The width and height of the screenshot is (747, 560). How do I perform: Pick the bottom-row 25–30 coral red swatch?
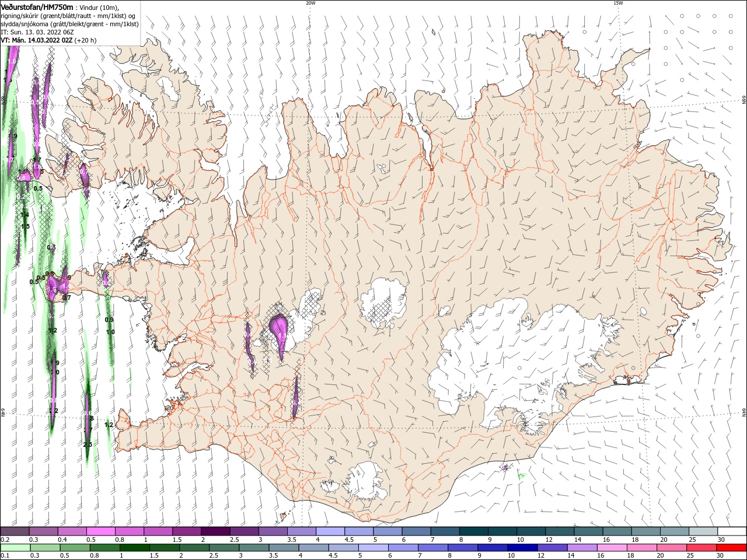[x=701, y=548]
